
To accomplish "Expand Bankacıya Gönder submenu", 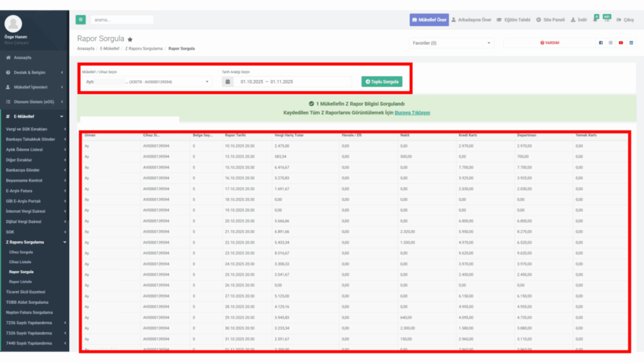I will point(35,170).
